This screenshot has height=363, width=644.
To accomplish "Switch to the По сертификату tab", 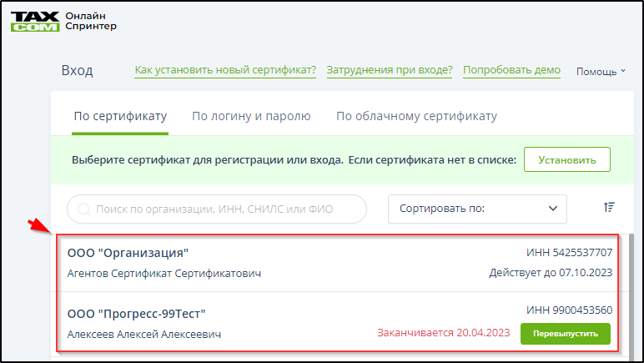I will (120, 117).
